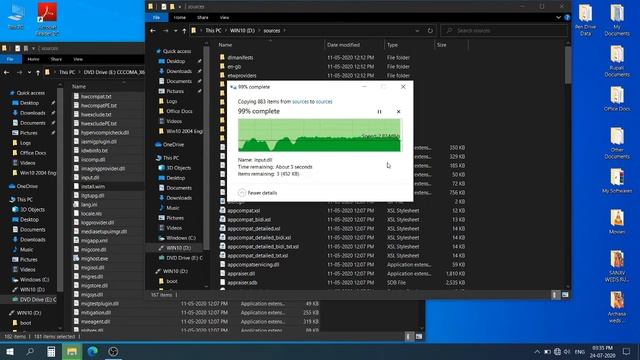Select This PC breadcrumb in front address bar
Viewport: 640px width, 360px height.
pyautogui.click(x=213, y=31)
